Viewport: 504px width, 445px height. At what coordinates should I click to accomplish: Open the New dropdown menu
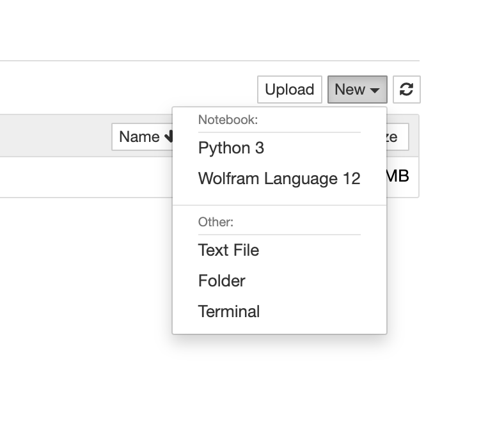coord(357,90)
